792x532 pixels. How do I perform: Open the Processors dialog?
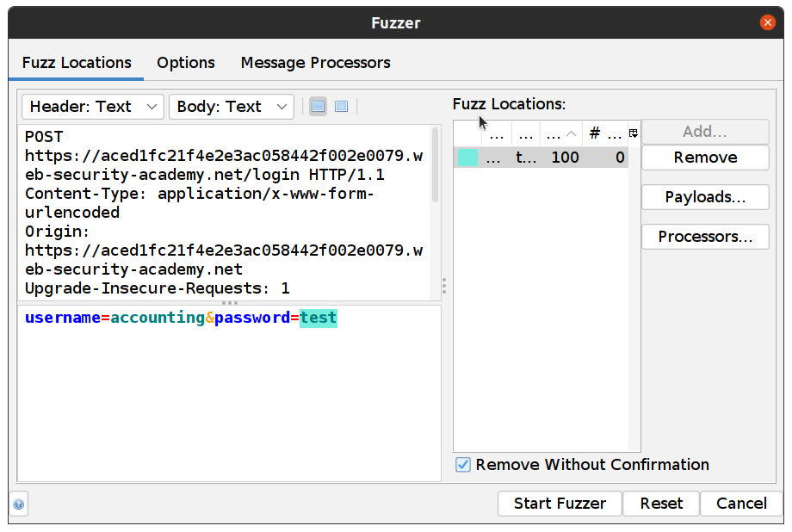[705, 237]
